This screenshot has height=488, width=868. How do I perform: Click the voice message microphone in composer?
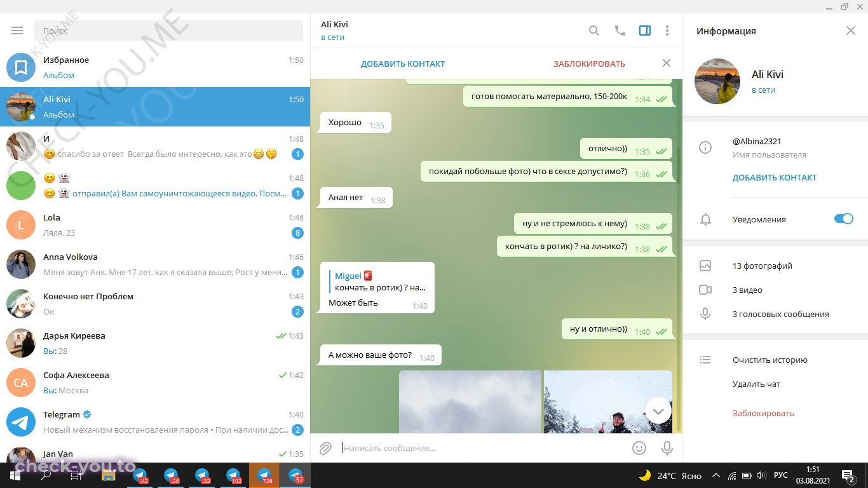[667, 448]
